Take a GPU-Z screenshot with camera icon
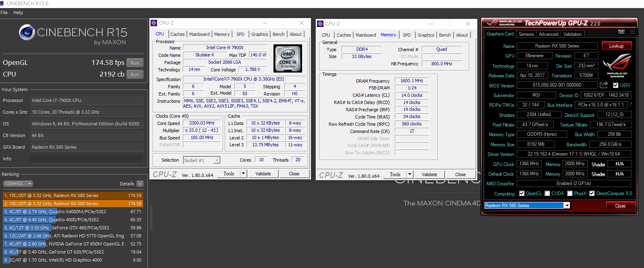644x268 pixels. click(x=621, y=32)
